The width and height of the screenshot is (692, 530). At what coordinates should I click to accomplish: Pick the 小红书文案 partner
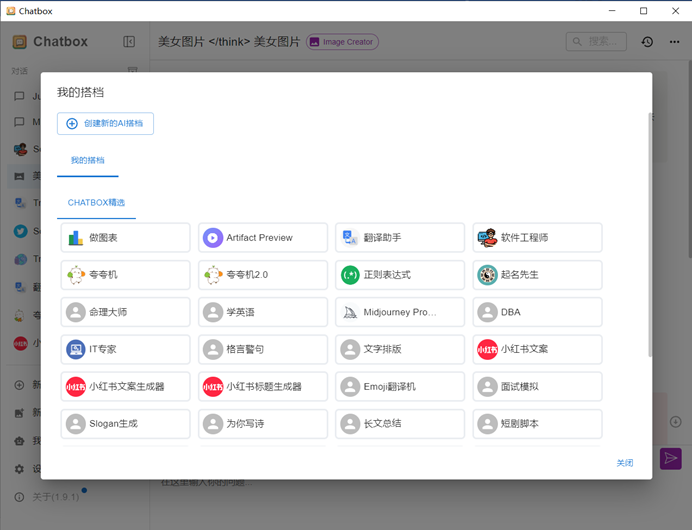pos(537,349)
